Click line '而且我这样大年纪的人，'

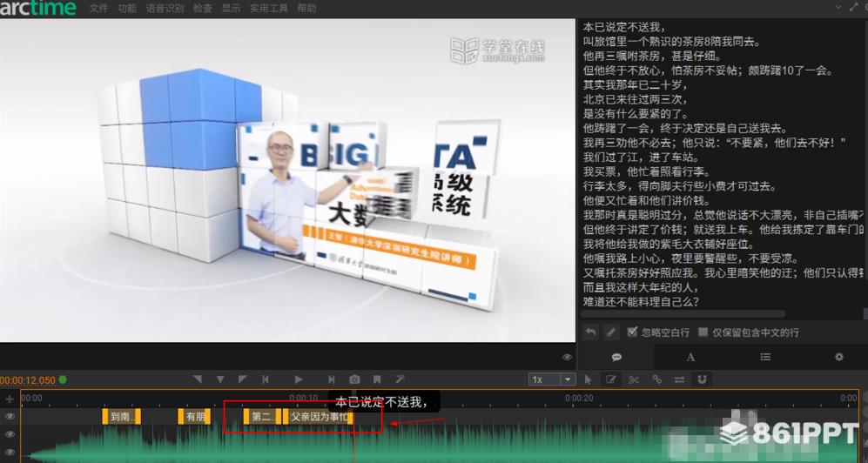641,288
